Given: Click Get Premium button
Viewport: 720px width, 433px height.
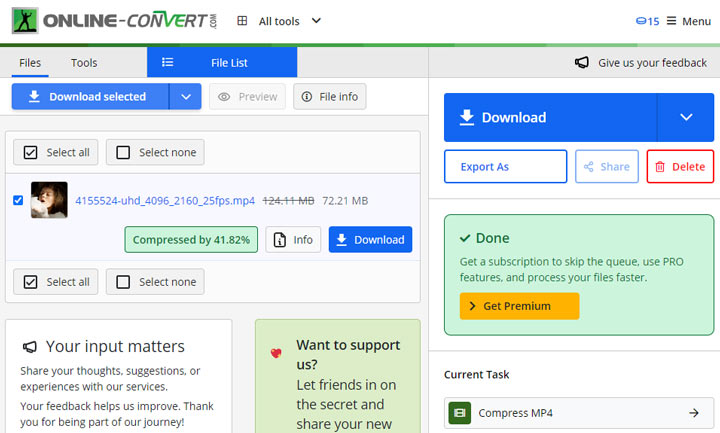Looking at the screenshot, I should pos(519,306).
